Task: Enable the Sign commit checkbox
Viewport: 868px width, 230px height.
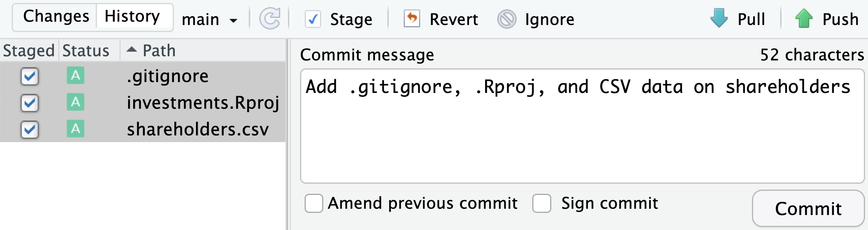Action: point(542,203)
